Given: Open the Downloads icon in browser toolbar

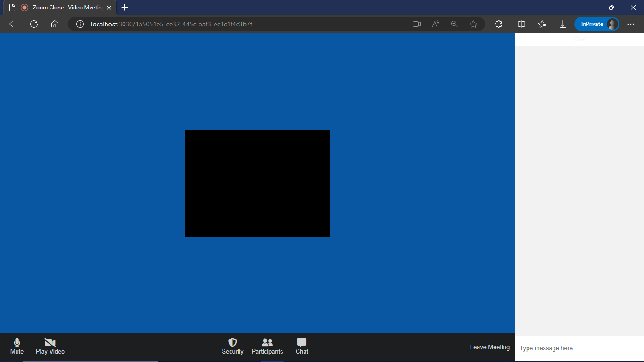Looking at the screenshot, I should pyautogui.click(x=562, y=24).
